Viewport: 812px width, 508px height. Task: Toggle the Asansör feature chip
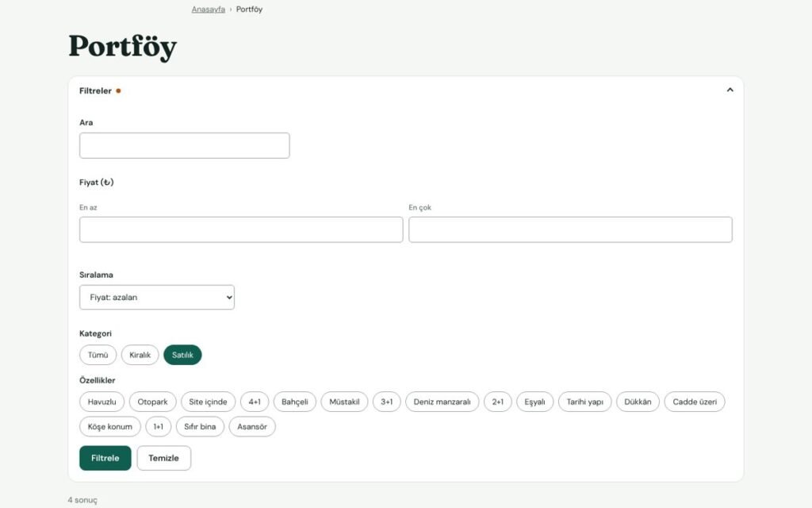[252, 426]
